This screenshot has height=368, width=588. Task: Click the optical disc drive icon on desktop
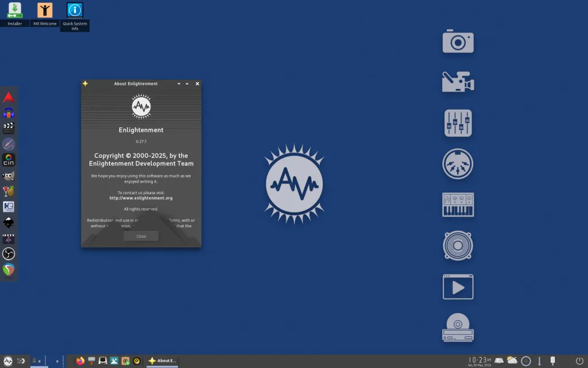point(458,327)
